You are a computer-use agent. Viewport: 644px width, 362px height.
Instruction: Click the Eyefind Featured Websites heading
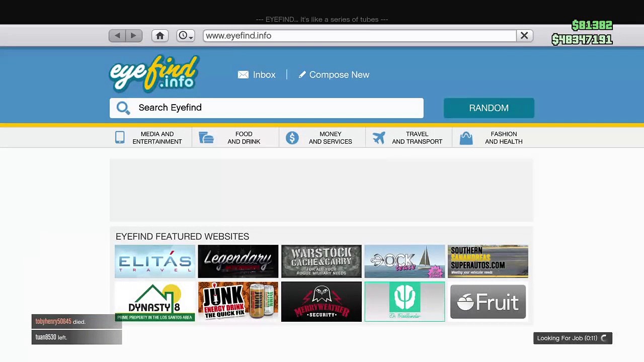click(182, 236)
